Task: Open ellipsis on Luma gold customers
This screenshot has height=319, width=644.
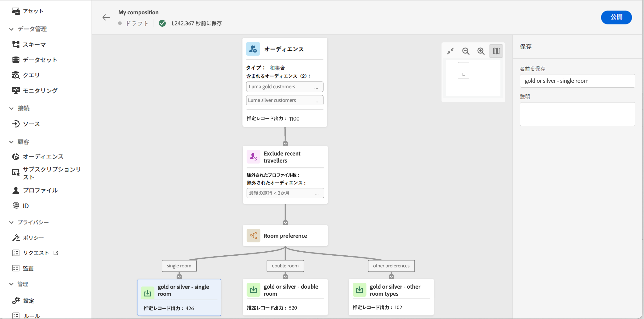Action: (316, 87)
